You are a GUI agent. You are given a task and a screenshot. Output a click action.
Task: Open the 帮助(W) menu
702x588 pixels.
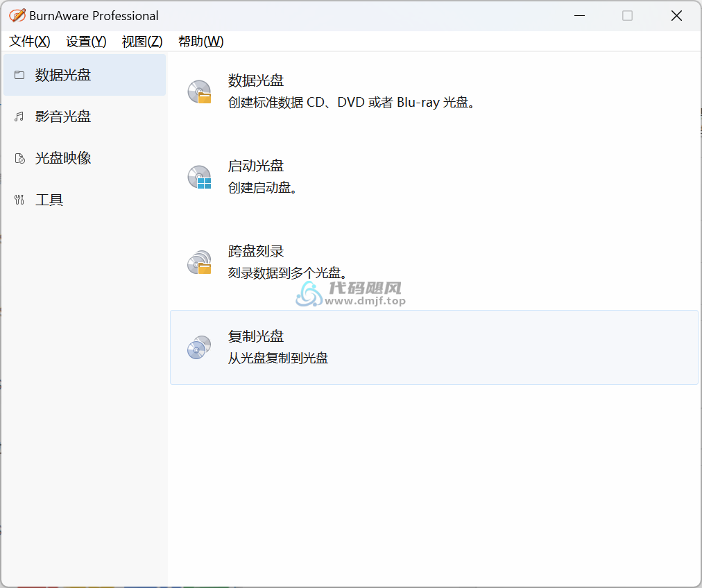pos(200,41)
